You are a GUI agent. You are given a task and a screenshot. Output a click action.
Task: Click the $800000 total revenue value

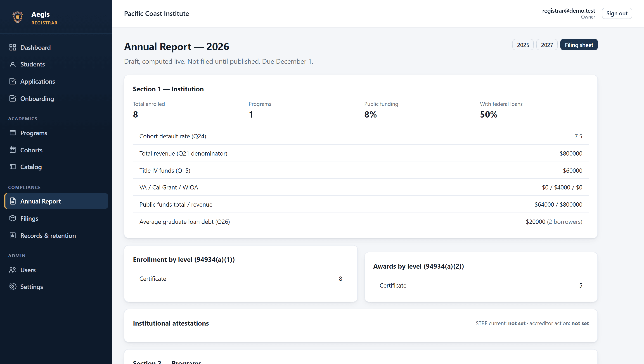(x=571, y=153)
